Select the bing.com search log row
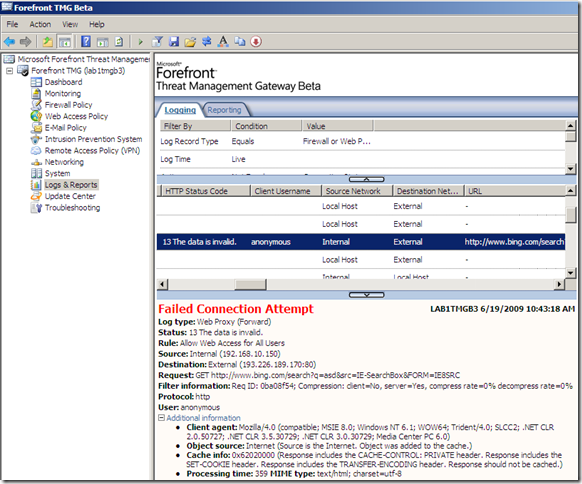This screenshot has height=484, width=582. click(x=360, y=242)
